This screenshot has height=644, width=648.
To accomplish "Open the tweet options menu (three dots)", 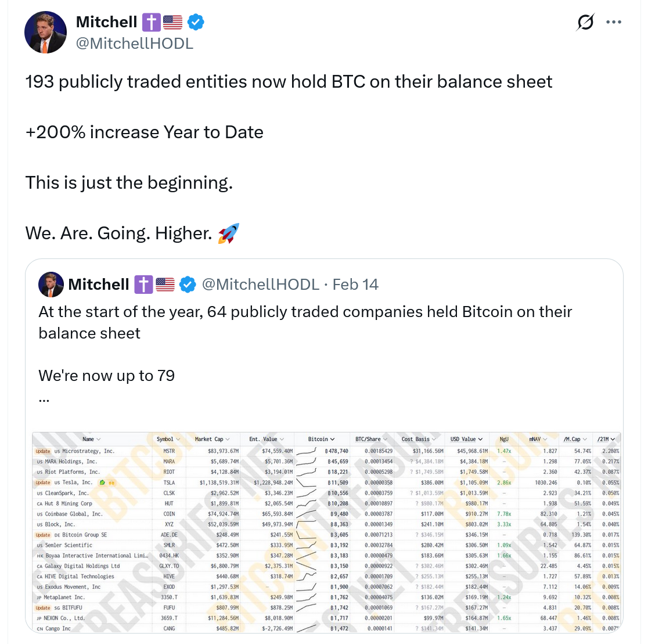I will (614, 21).
